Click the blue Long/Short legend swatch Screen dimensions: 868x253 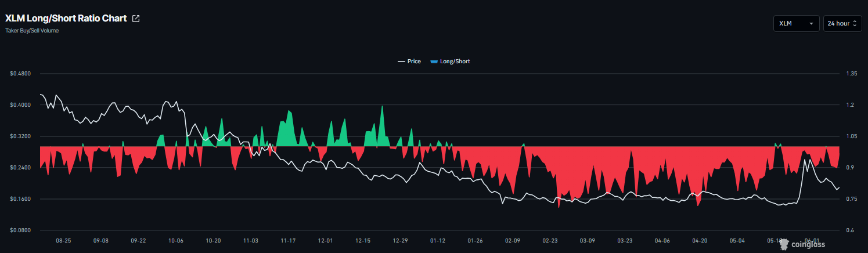pyautogui.click(x=434, y=61)
